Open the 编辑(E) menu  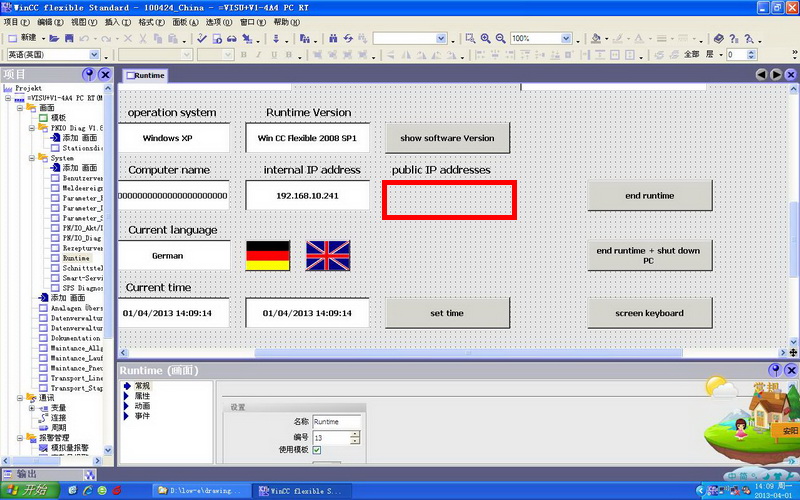[50, 22]
